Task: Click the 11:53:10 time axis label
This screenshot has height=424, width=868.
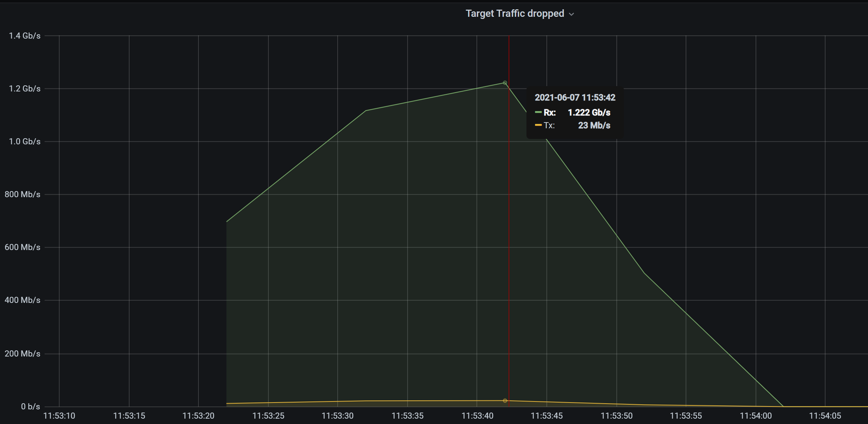Action: [59, 416]
